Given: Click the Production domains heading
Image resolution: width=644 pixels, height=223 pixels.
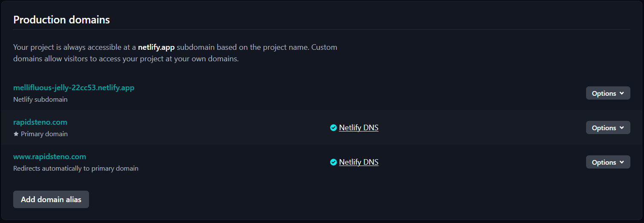Looking at the screenshot, I should pyautogui.click(x=62, y=20).
